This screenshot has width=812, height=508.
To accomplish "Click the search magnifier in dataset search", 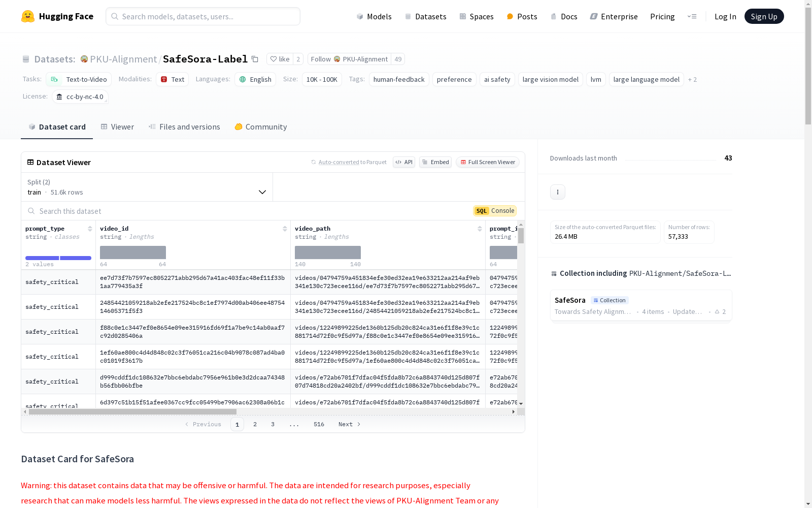I will [x=31, y=211].
